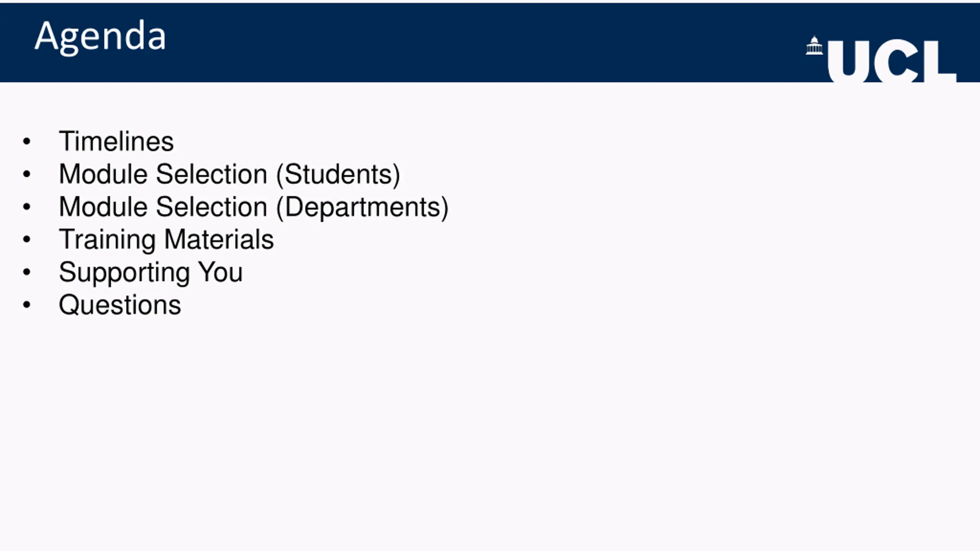The height and width of the screenshot is (551, 980).
Task: Select the bullet point before Timelines
Action: 26,142
